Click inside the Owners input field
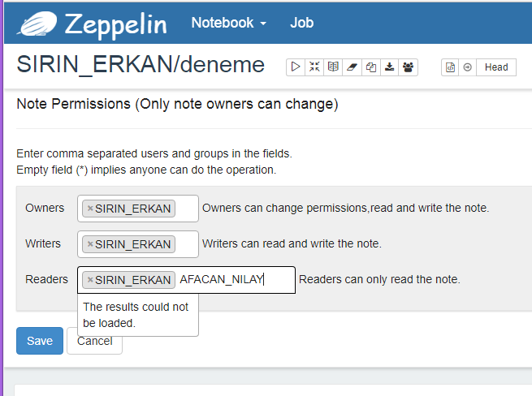This screenshot has width=532, height=396. pos(138,209)
